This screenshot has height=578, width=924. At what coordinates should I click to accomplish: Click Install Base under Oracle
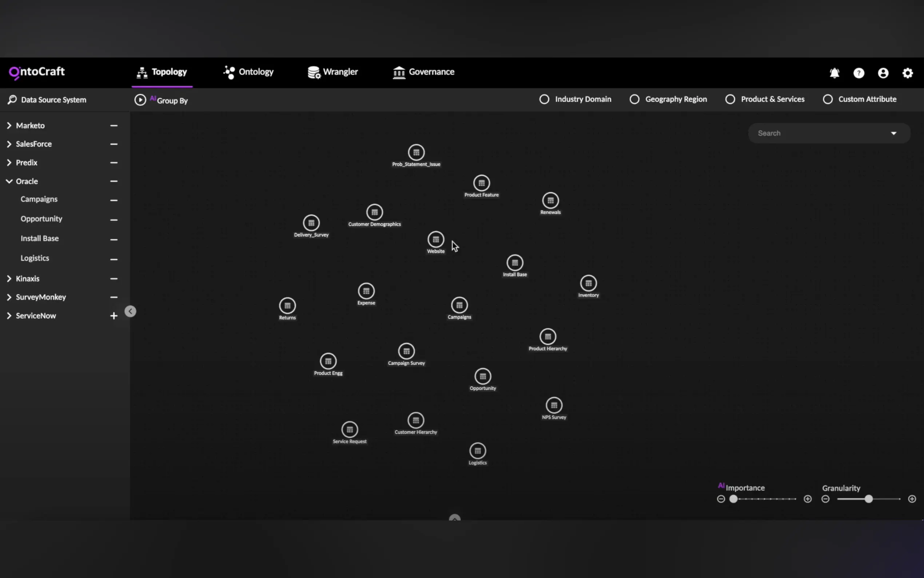[x=40, y=238]
